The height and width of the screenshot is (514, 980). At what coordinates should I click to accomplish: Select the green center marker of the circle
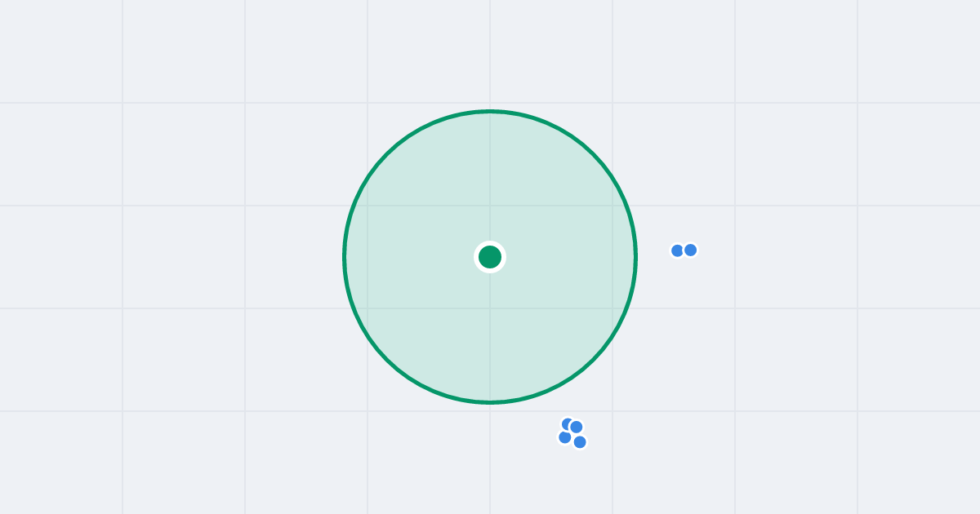(490, 257)
